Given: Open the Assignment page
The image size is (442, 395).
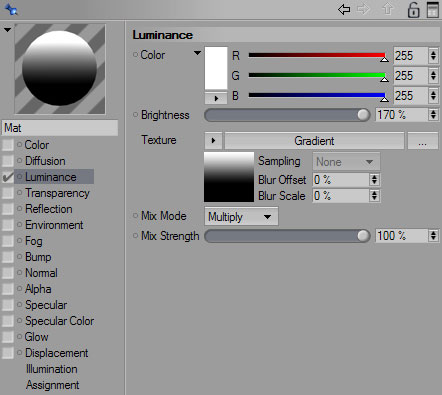Looking at the screenshot, I should tap(53, 385).
